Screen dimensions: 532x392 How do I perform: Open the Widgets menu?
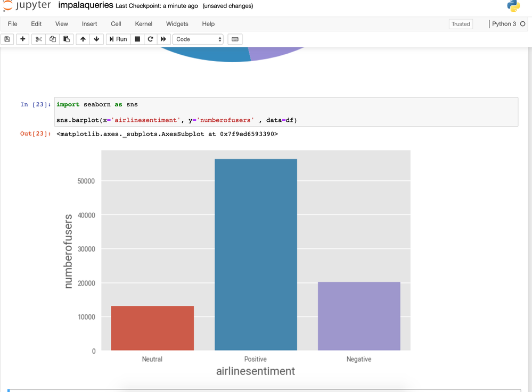click(177, 24)
